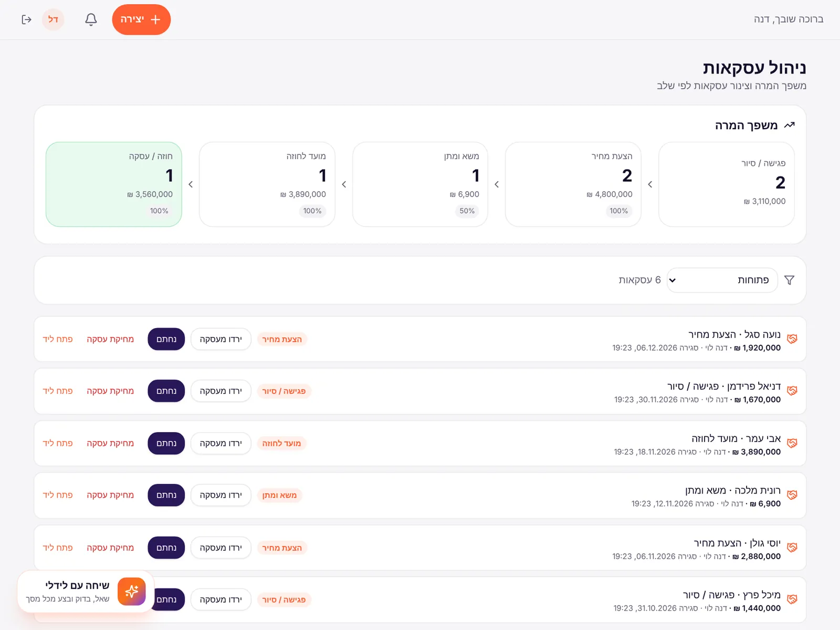
Task: Click פתח ליד for נועה סגל
Action: click(x=58, y=339)
